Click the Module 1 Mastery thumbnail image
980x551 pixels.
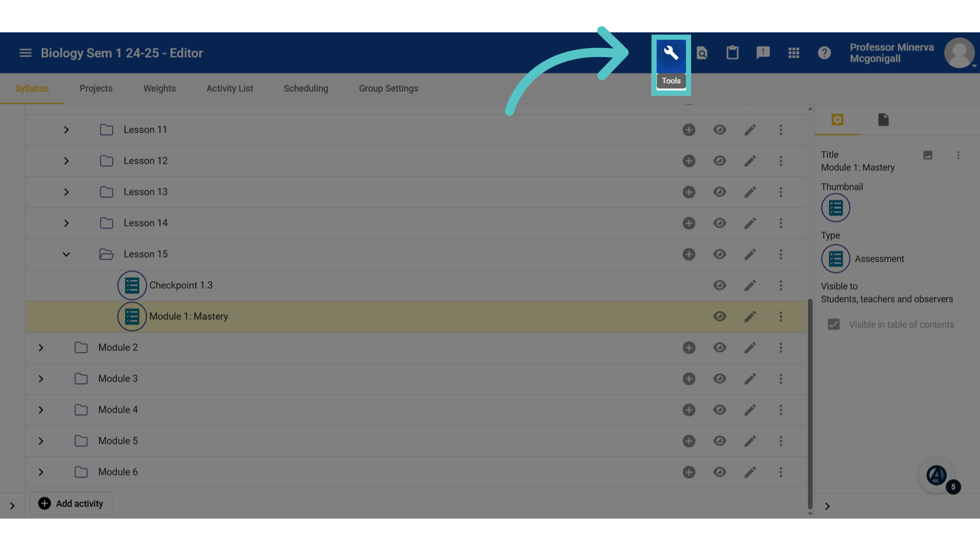click(836, 208)
